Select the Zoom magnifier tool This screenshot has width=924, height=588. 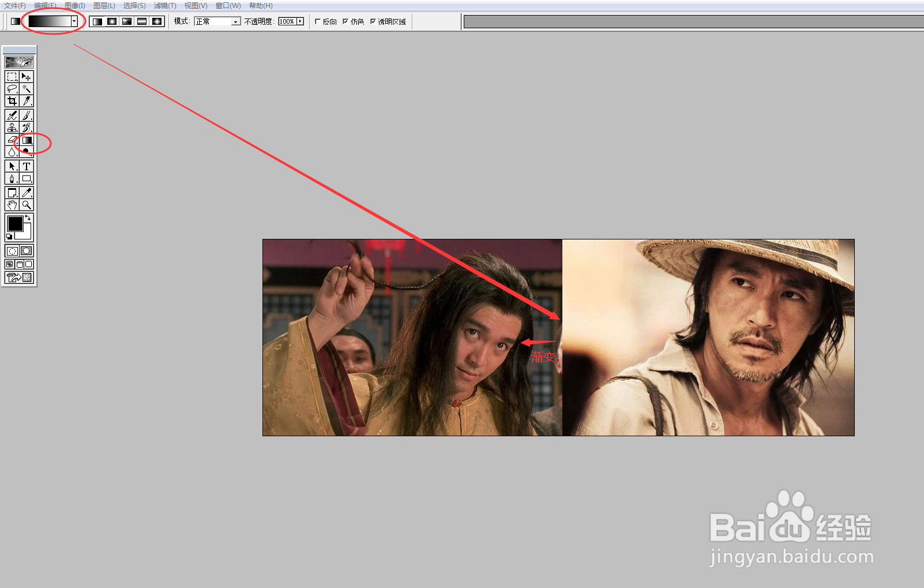27,205
